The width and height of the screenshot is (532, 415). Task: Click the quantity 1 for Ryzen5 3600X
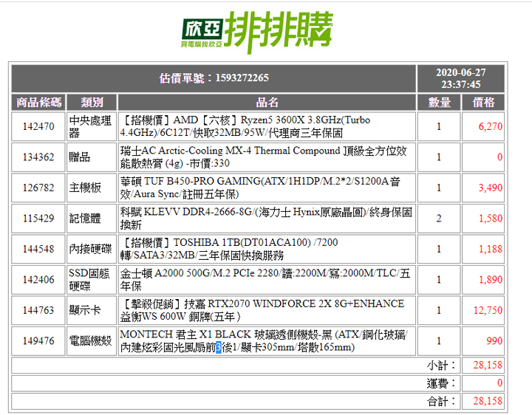pos(439,126)
